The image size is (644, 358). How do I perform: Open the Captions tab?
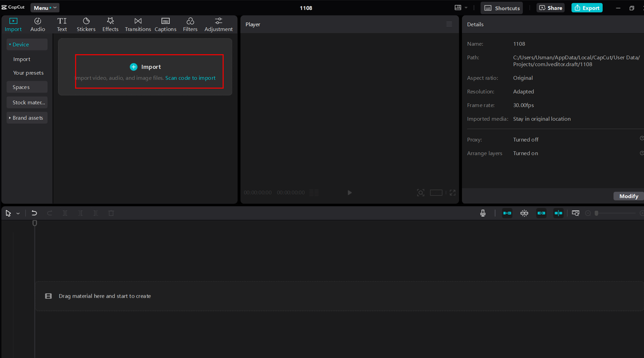pos(166,25)
